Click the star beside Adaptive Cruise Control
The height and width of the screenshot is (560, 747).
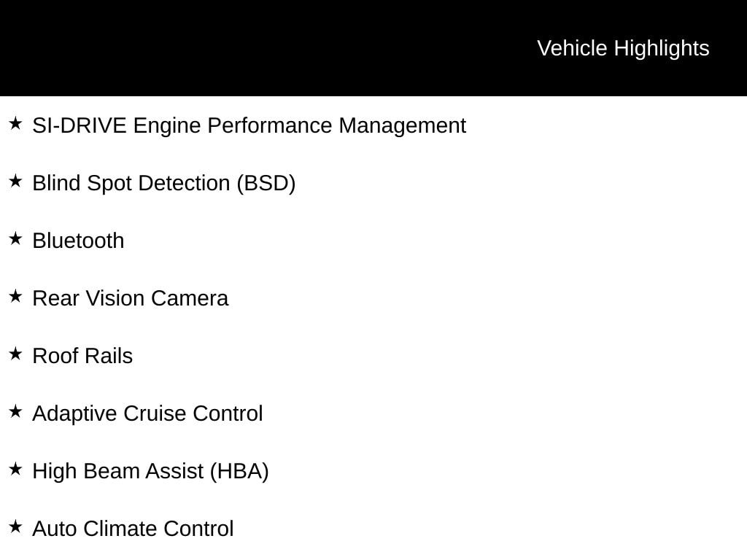[x=15, y=412]
